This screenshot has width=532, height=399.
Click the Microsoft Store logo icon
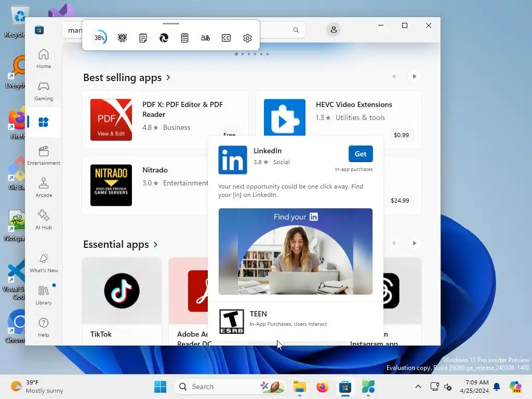click(x=39, y=30)
